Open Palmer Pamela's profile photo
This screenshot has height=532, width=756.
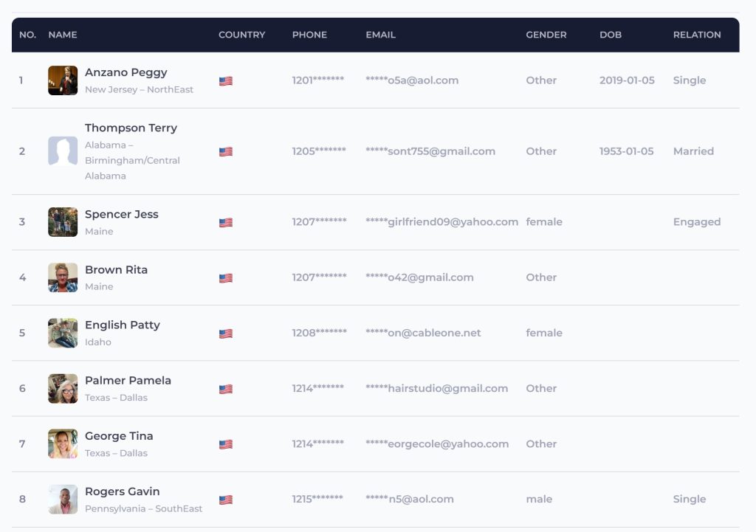click(63, 388)
